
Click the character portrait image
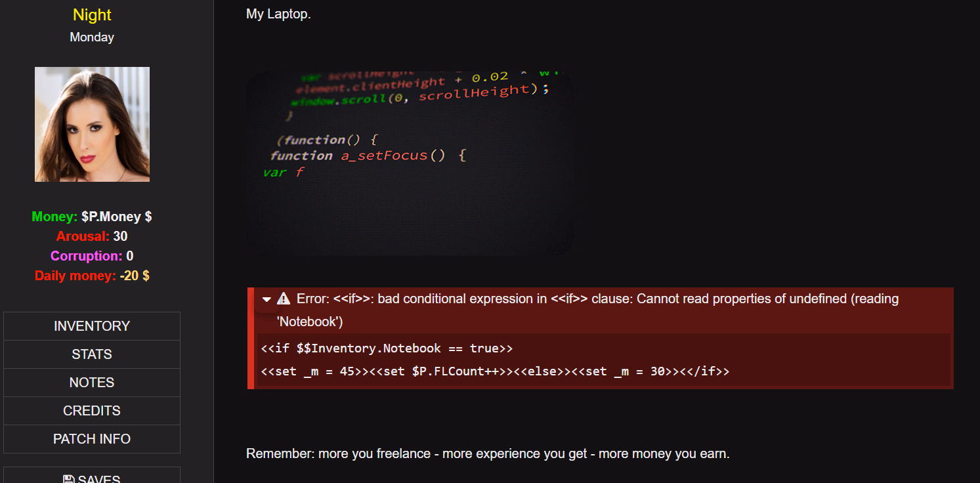pyautogui.click(x=92, y=124)
